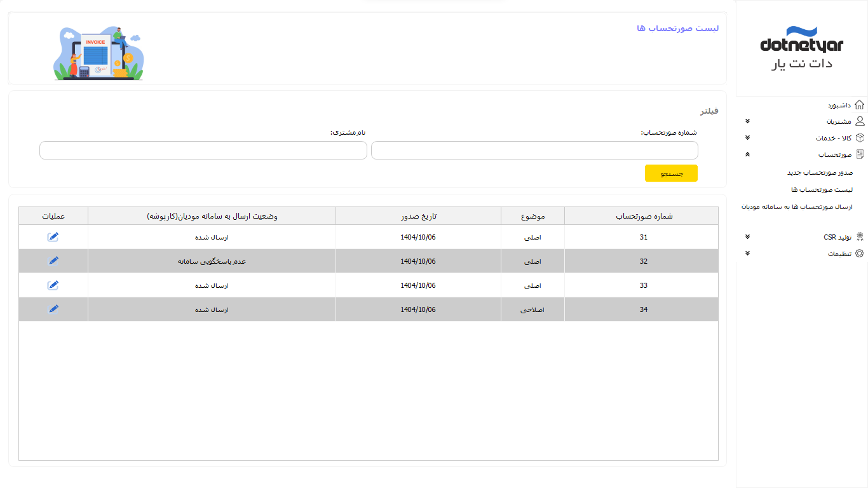
Task: Click the کالا - خدمات box icon
Action: click(860, 138)
